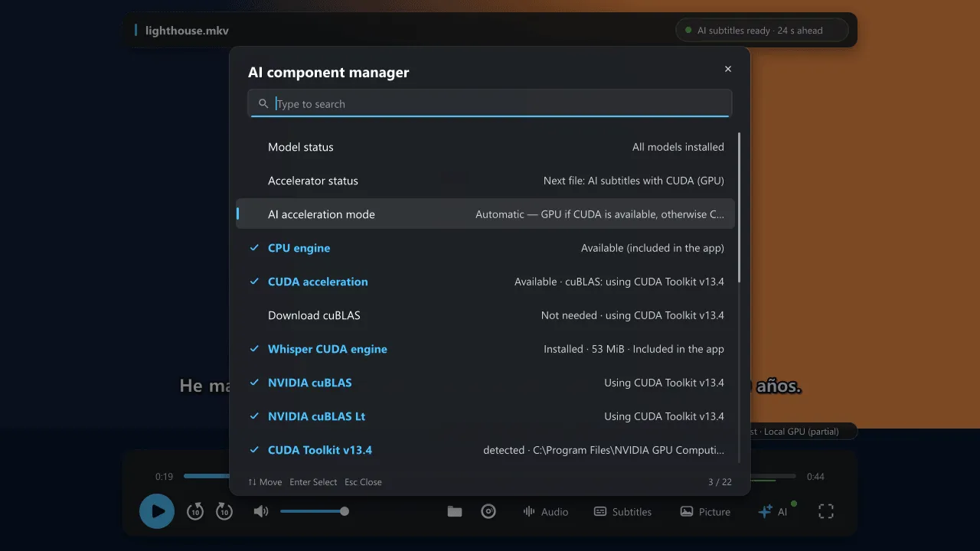Click the component list scrollbar
Image resolution: width=980 pixels, height=551 pixels.
pos(739,208)
